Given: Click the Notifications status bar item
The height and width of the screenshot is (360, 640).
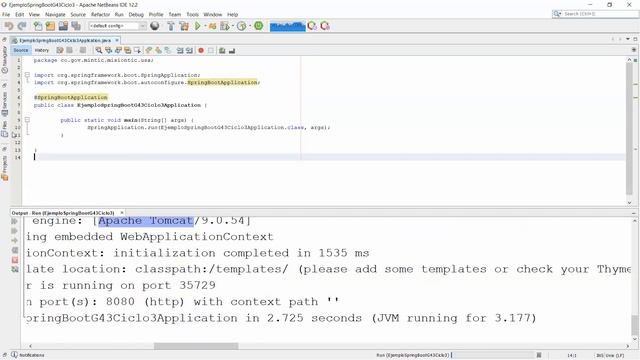Looking at the screenshot, I should pos(28,355).
